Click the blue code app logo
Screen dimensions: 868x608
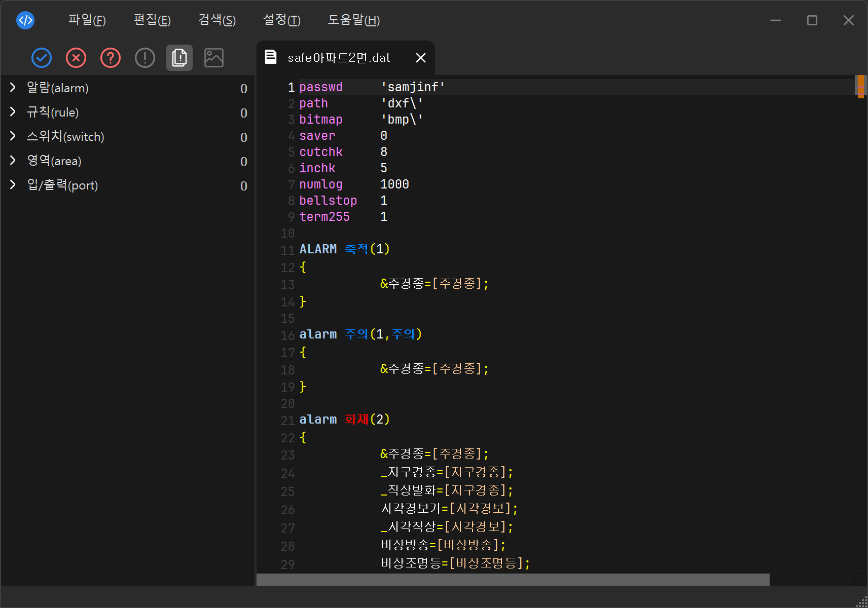25,20
